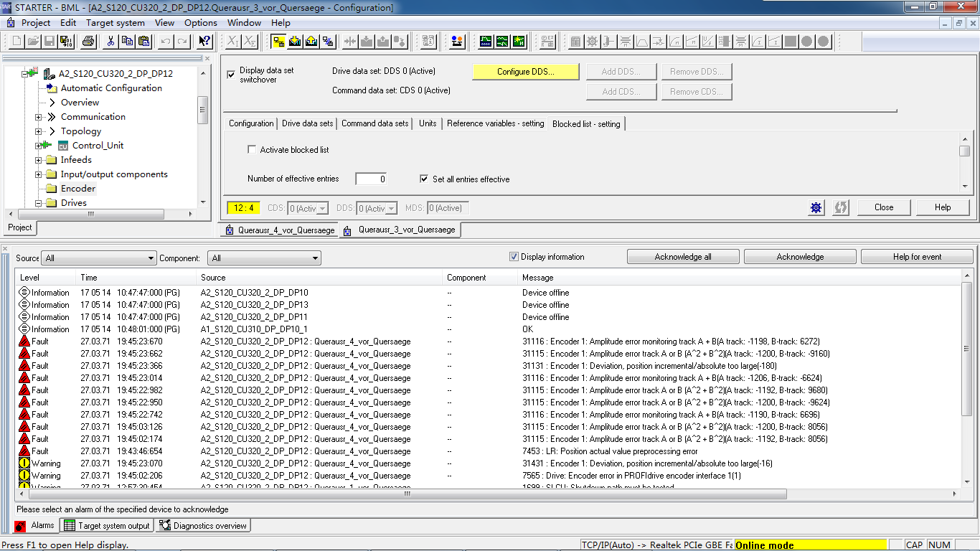Click the Download project to target icon

point(295,41)
